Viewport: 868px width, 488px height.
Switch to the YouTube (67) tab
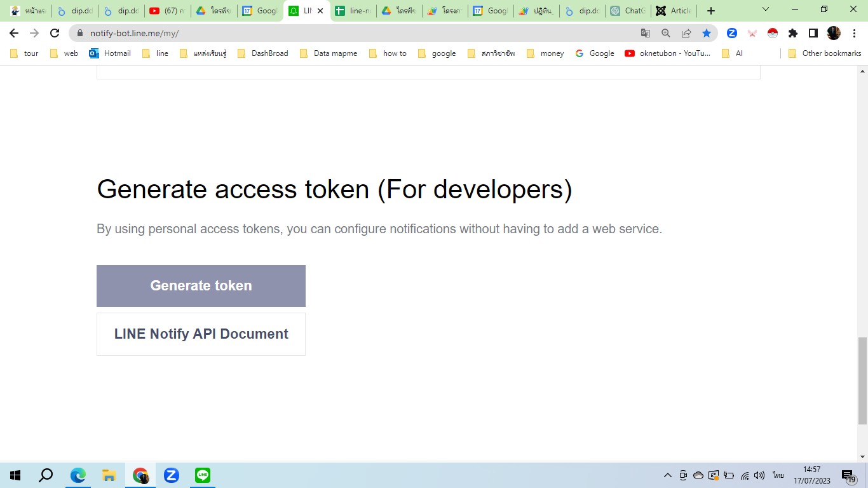(x=167, y=11)
